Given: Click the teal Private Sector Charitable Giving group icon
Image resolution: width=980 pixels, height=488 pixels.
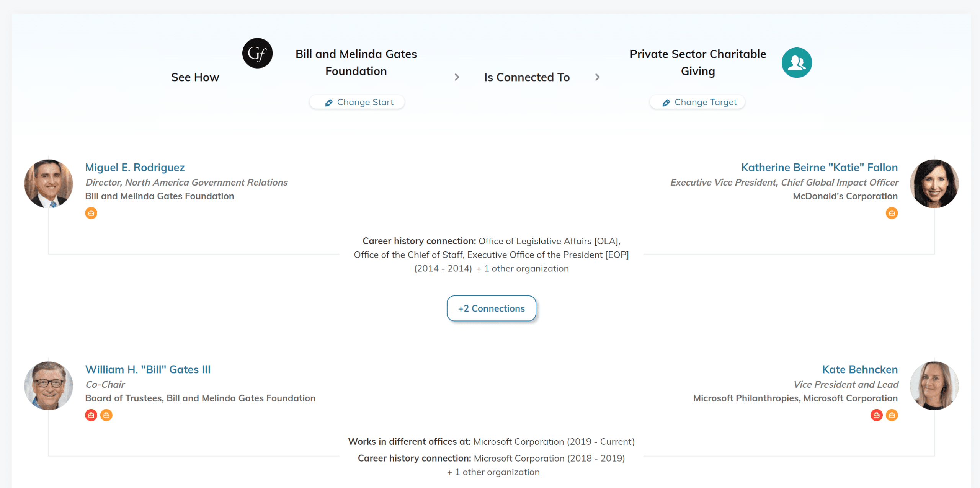Looking at the screenshot, I should [797, 63].
